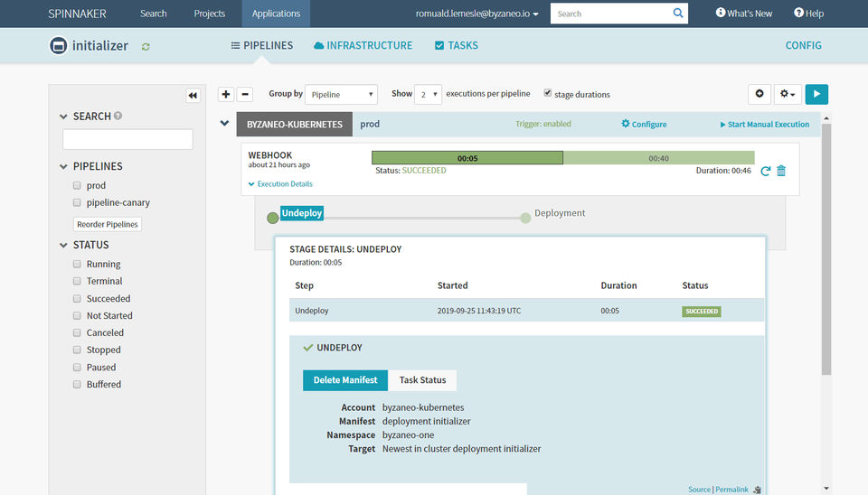Click Reorder Pipelines
Viewport: 868px width, 495px height.
point(108,224)
